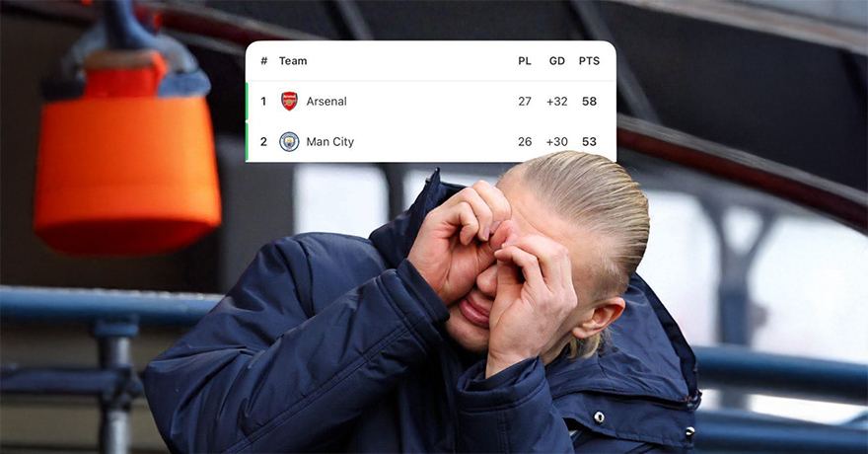
Task: Select rank number 2 in the table
Action: click(x=263, y=142)
